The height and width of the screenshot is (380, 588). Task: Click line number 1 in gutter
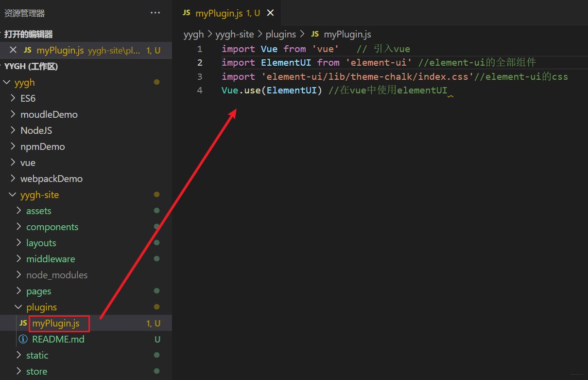click(200, 49)
